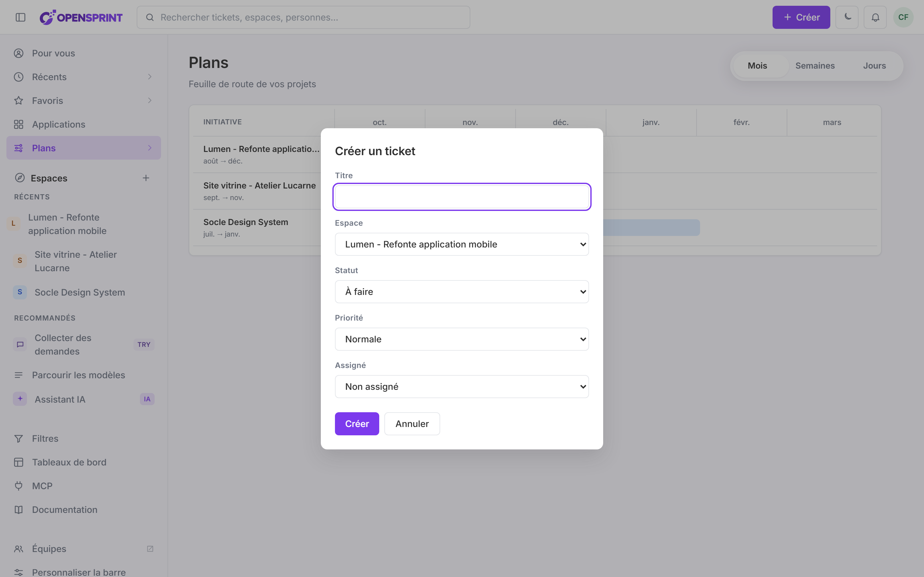Open the external link icon beside Équipes

click(150, 548)
